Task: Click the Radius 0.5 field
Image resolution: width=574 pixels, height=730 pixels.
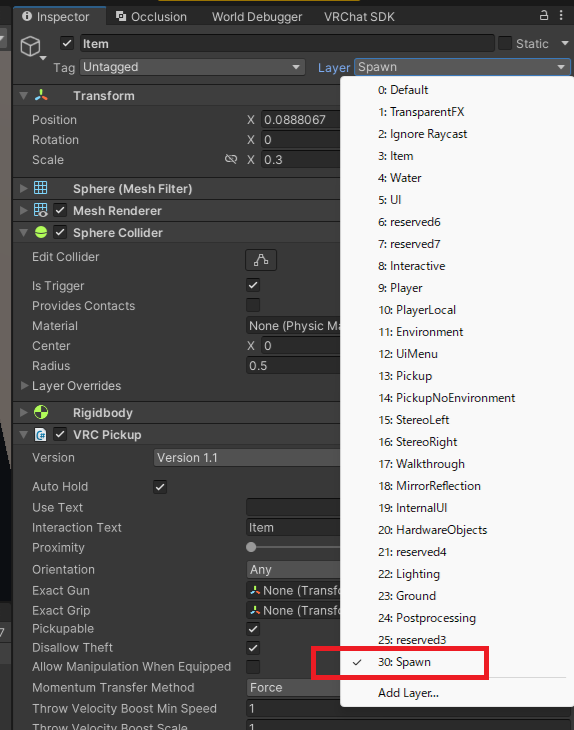Action: click(293, 365)
